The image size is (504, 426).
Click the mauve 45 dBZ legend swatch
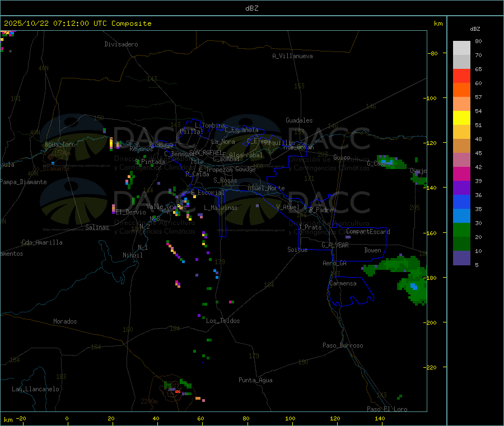(x=461, y=160)
